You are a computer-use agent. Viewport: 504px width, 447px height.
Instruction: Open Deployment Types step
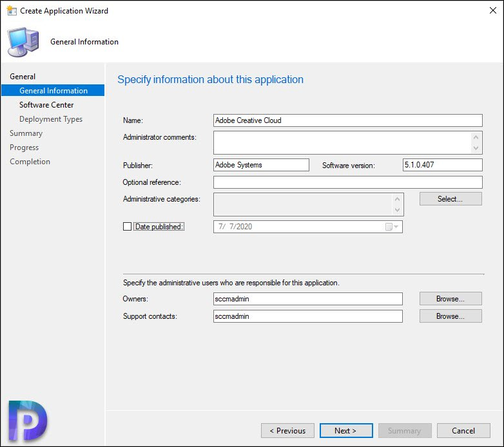pos(51,119)
